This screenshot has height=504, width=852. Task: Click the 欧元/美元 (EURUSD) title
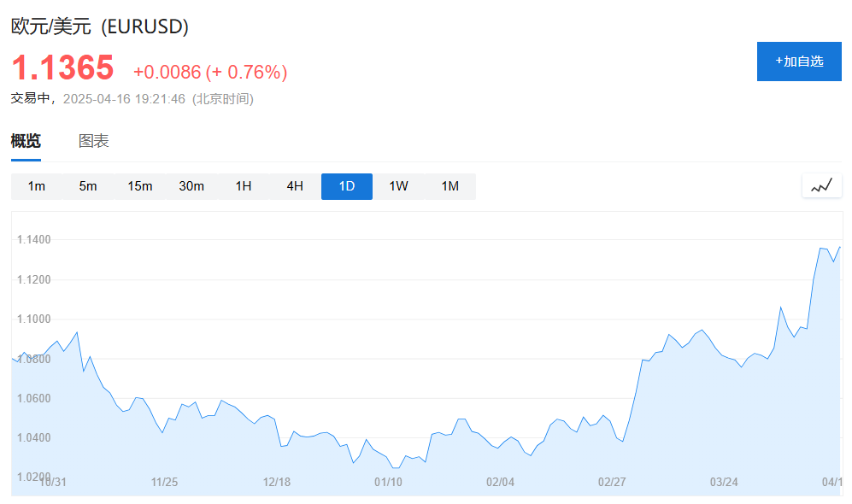coord(99,26)
